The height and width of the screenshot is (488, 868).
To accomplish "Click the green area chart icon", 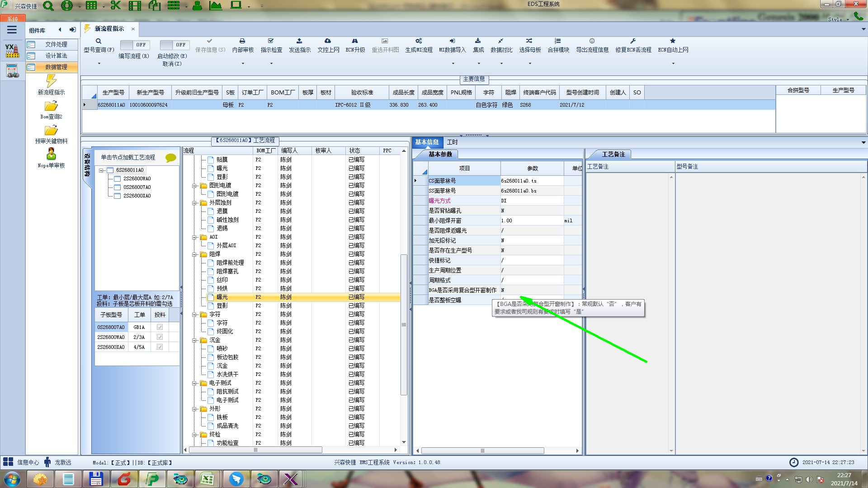I will click(216, 5).
